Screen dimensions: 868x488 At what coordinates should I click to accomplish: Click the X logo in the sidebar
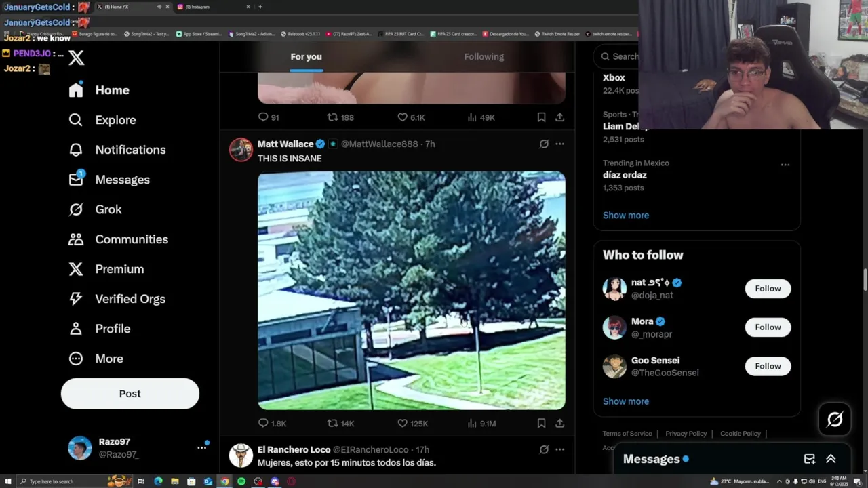coord(77,58)
